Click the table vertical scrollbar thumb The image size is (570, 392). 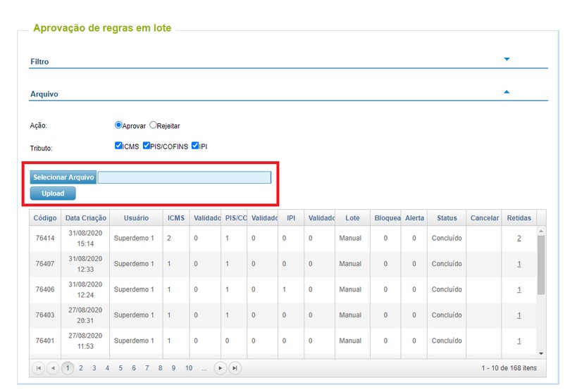pos(541,265)
